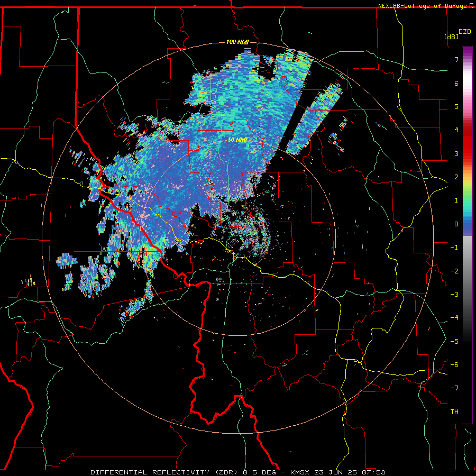
Task: Click the vertical ZDR color bar
Action: click(467, 235)
